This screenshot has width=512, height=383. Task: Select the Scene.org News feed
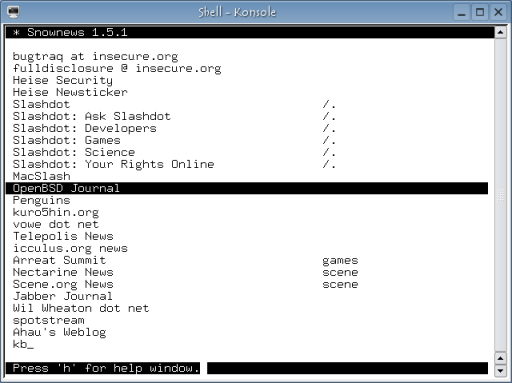tap(63, 284)
